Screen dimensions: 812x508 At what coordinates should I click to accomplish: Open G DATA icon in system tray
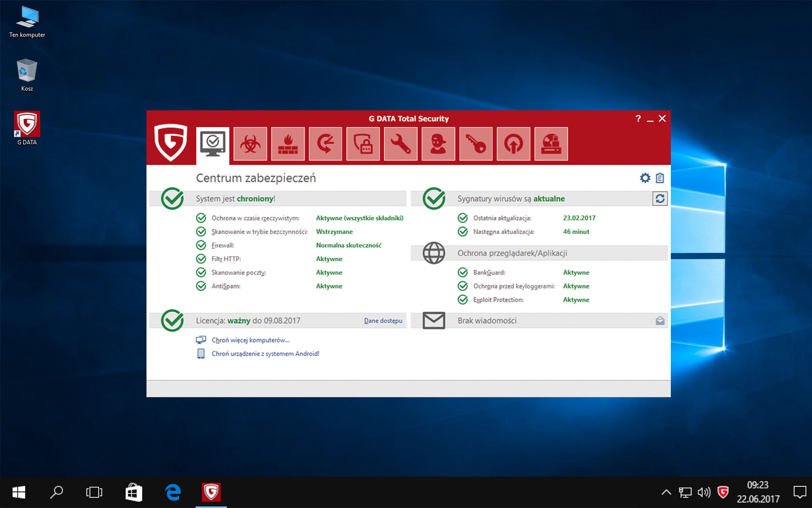[x=723, y=492]
